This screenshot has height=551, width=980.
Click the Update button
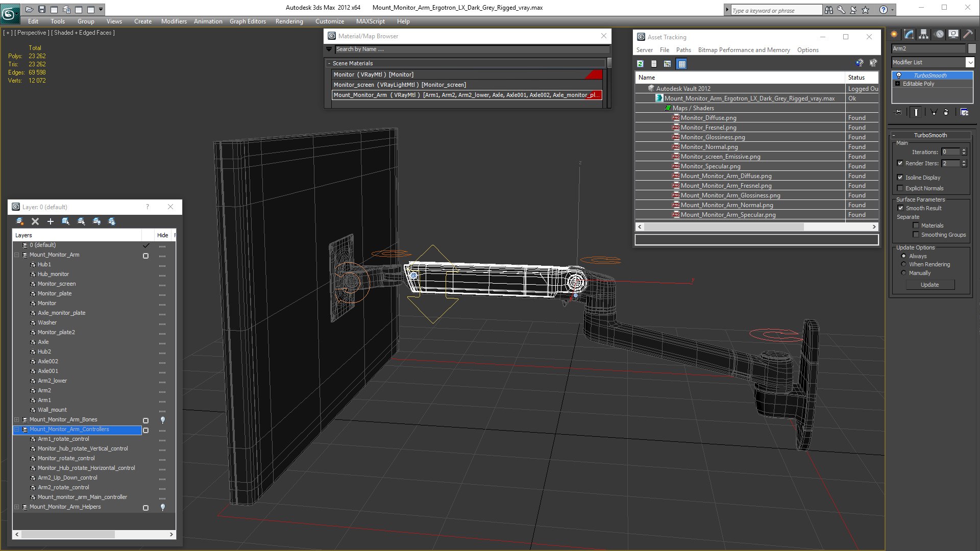[929, 285]
